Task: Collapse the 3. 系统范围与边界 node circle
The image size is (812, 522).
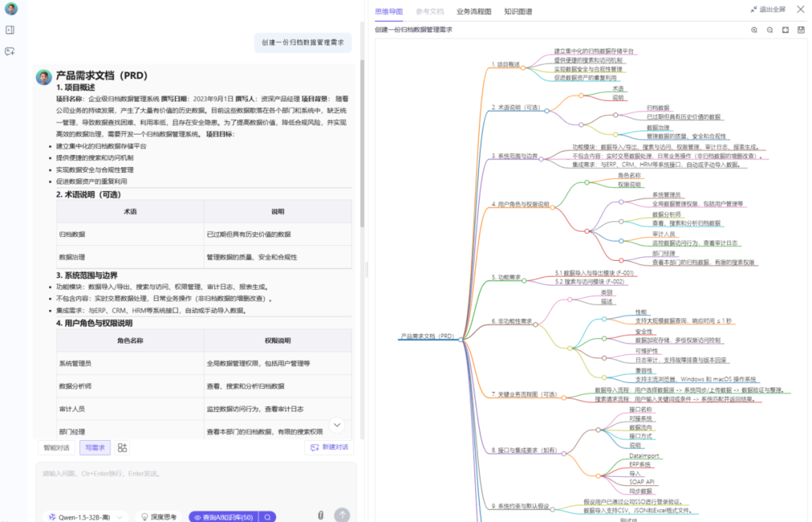Action: click(x=541, y=159)
